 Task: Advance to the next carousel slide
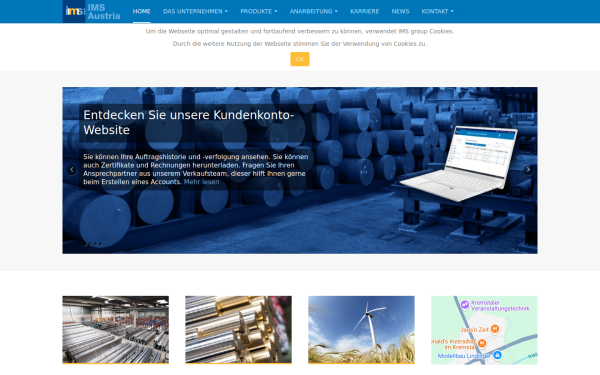(x=528, y=170)
